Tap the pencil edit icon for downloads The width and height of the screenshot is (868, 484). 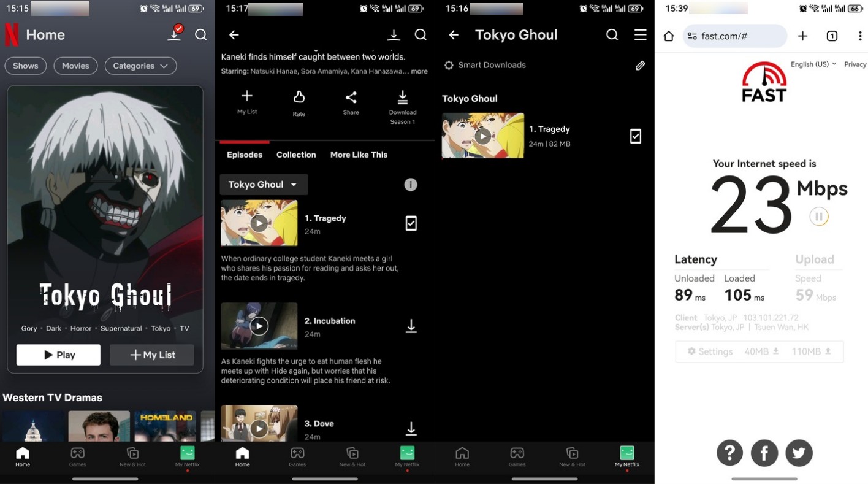(640, 65)
